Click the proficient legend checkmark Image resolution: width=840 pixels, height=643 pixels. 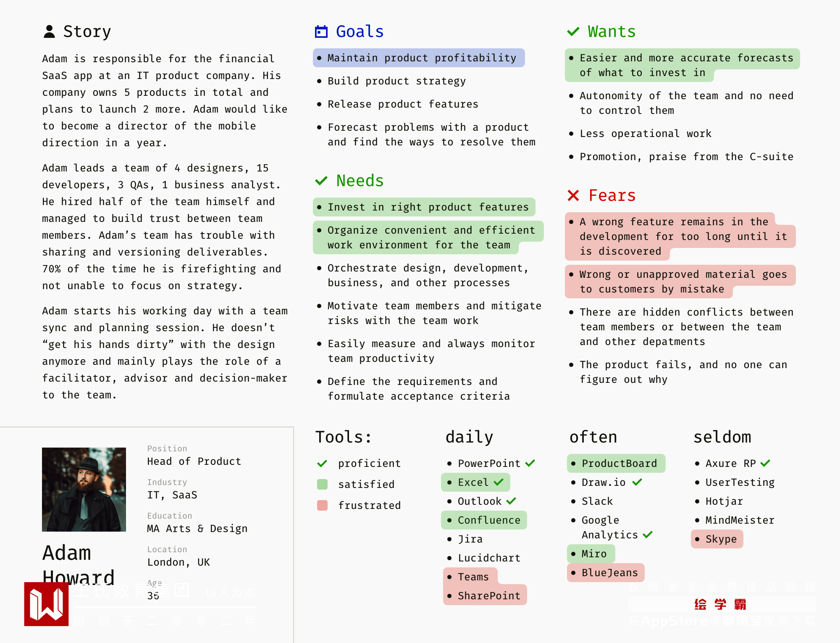322,463
